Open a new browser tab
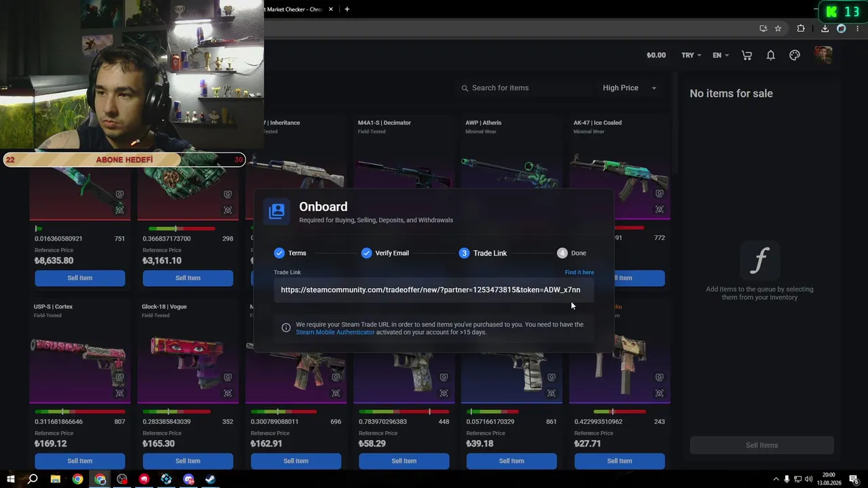The width and height of the screenshot is (868, 488). point(347,9)
